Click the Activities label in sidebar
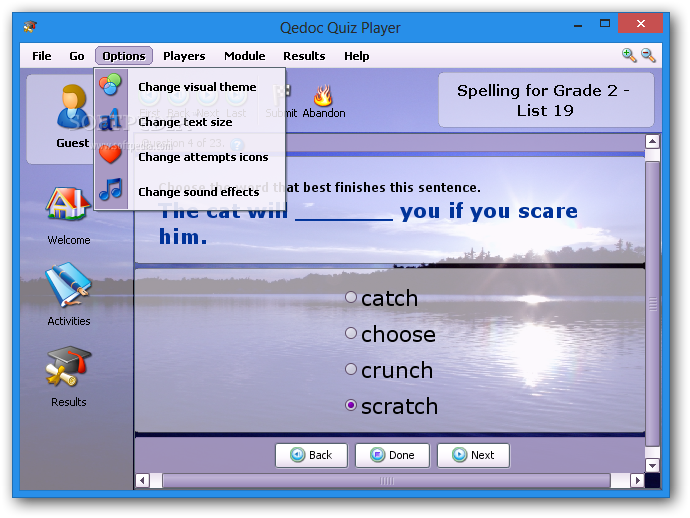The width and height of the screenshot is (690, 518). [x=69, y=321]
